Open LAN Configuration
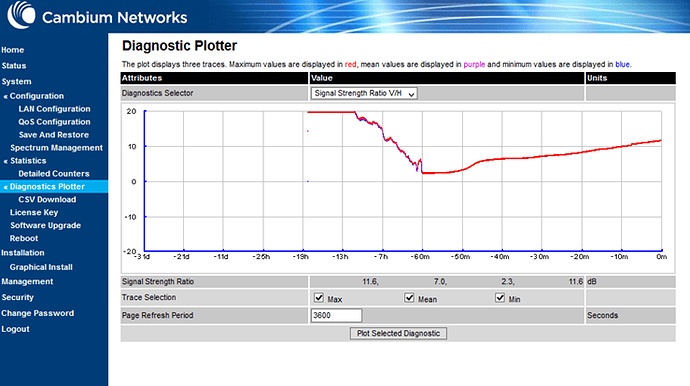 pos(54,109)
